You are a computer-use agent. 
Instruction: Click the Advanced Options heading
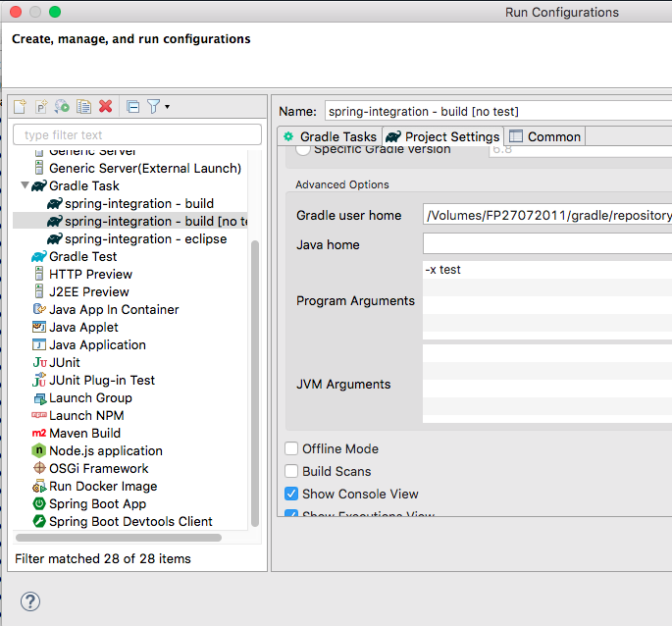pyautogui.click(x=342, y=184)
